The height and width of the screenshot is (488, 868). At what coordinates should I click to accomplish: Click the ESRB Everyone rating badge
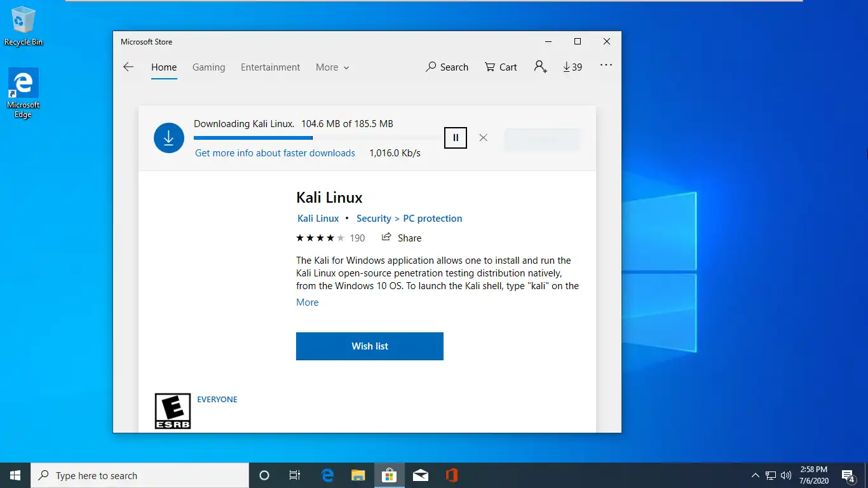coord(173,410)
